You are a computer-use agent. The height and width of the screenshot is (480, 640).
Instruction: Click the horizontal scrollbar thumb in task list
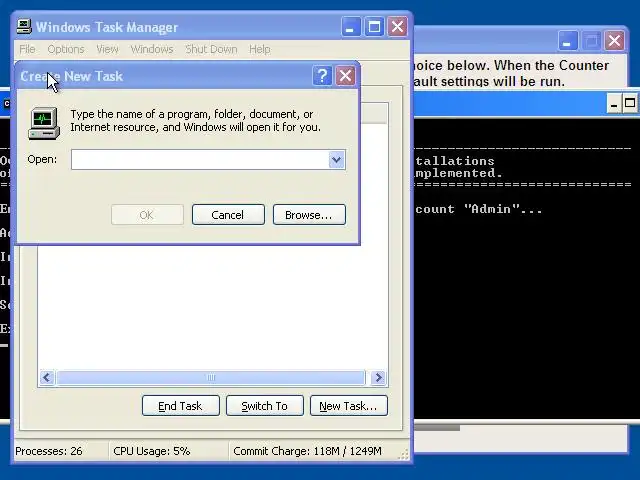coord(211,378)
